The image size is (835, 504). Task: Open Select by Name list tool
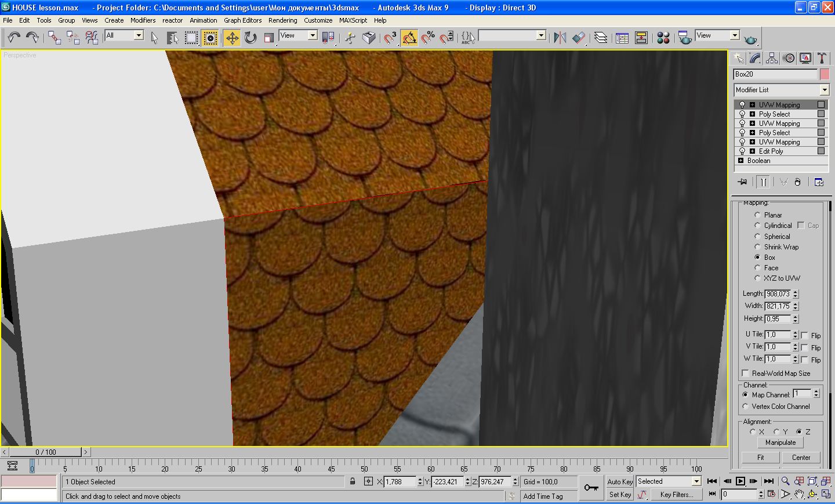click(172, 38)
